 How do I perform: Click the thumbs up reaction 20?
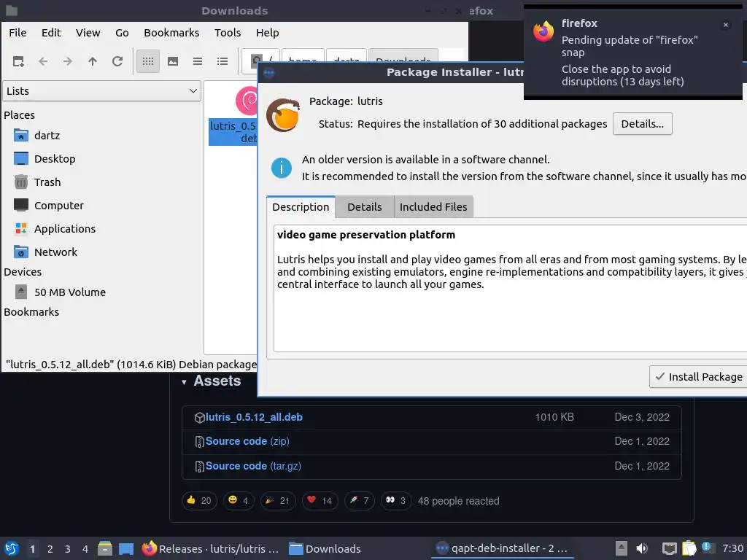point(199,500)
